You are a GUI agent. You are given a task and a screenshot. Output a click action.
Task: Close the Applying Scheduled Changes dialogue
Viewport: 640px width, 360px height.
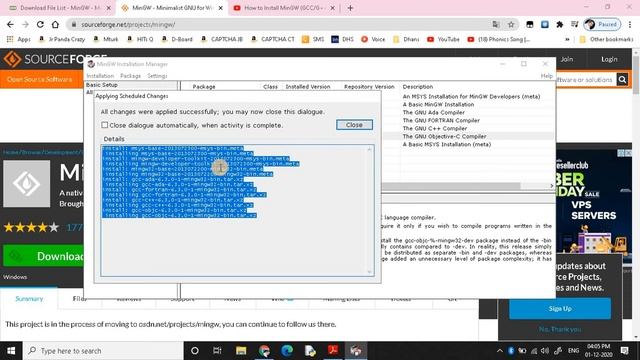(354, 125)
